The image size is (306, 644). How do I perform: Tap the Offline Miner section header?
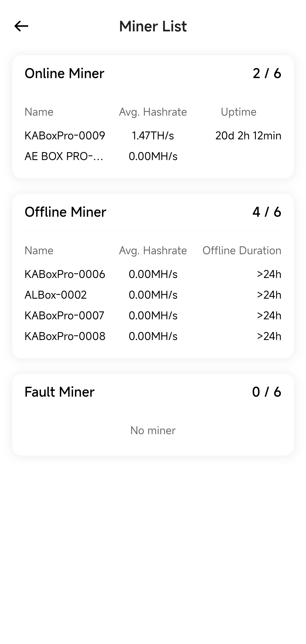65,212
